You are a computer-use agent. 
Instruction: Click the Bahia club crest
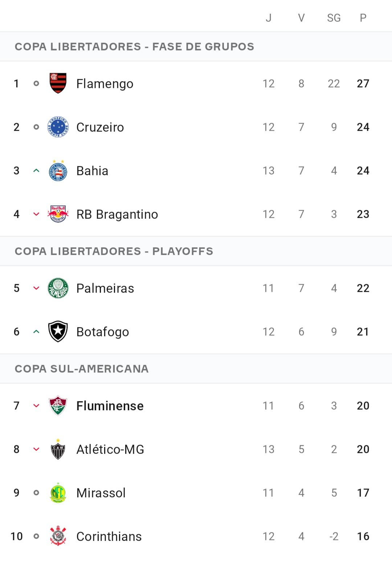(58, 171)
